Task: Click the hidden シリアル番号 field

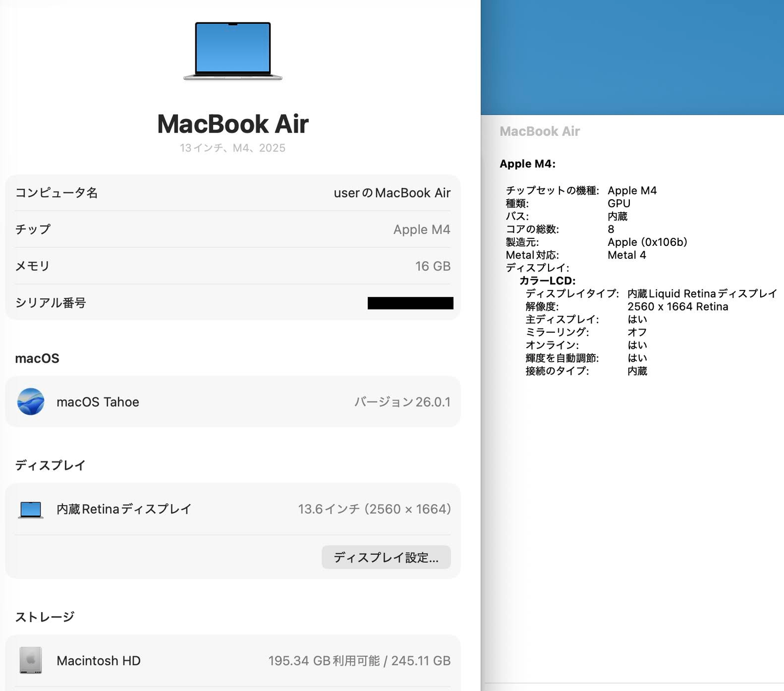Action: 410,303
